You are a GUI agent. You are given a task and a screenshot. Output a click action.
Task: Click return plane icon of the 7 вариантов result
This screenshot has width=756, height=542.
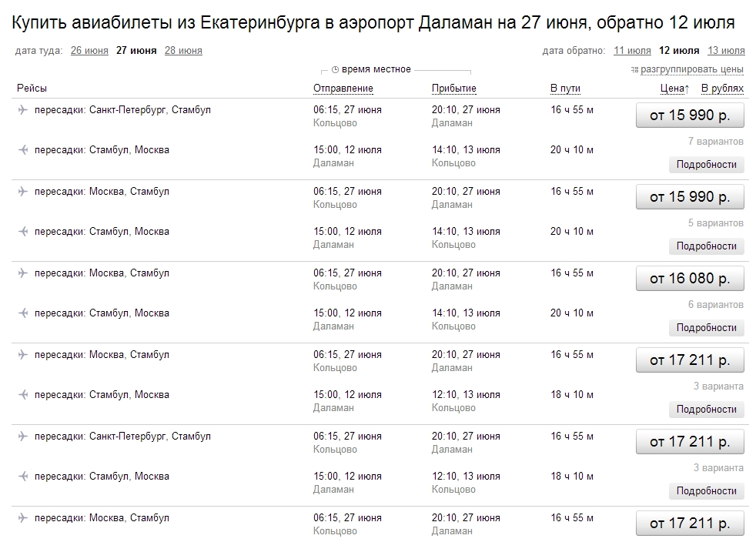(23, 150)
